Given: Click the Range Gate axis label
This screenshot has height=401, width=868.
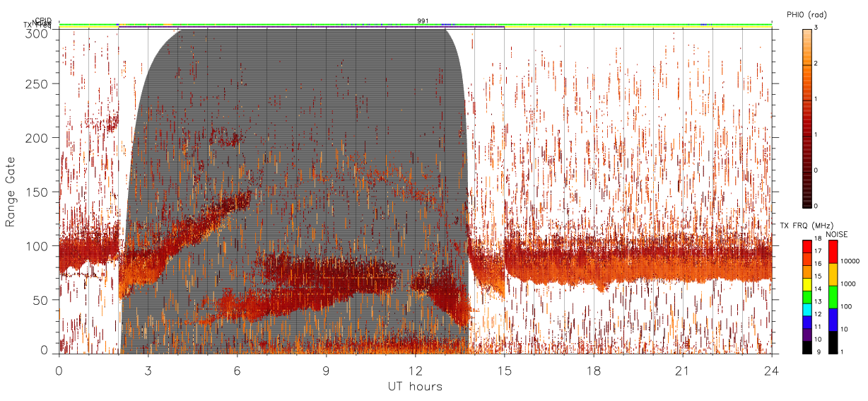Looking at the screenshot, I should pos(11,192).
